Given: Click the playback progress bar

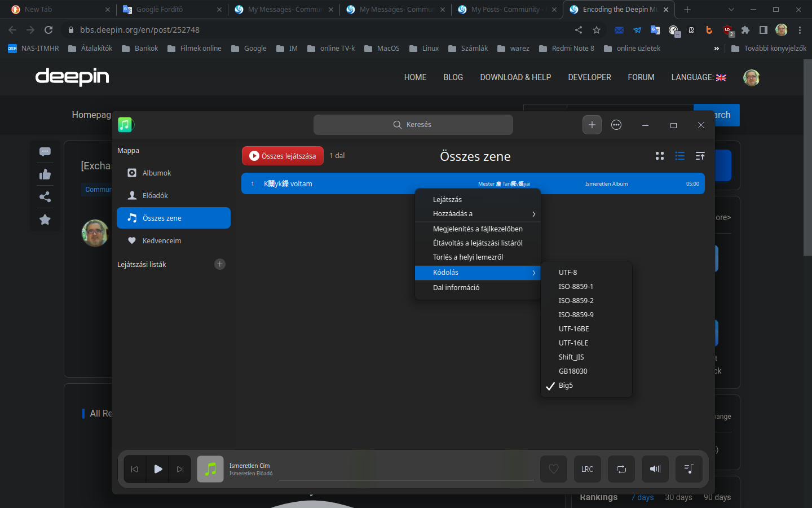Looking at the screenshot, I should click(x=406, y=480).
